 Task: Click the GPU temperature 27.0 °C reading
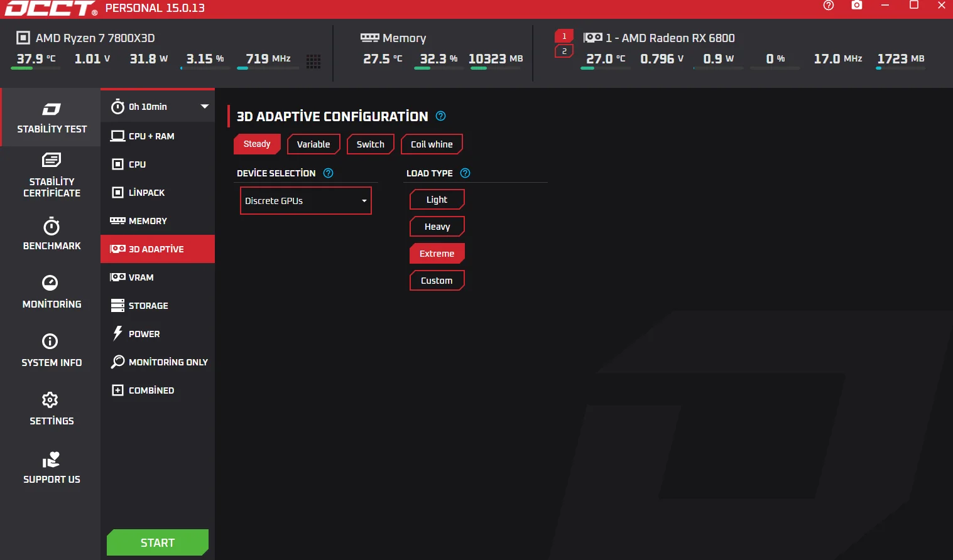tap(606, 58)
